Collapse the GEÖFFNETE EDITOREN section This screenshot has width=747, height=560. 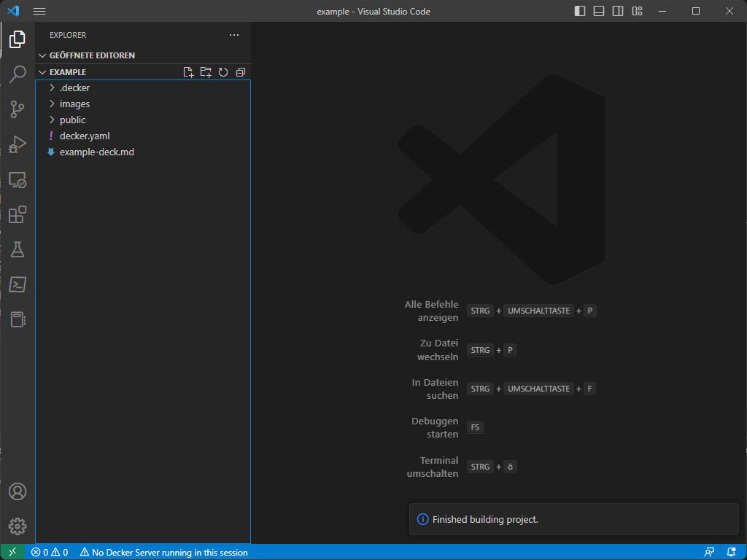[42, 55]
